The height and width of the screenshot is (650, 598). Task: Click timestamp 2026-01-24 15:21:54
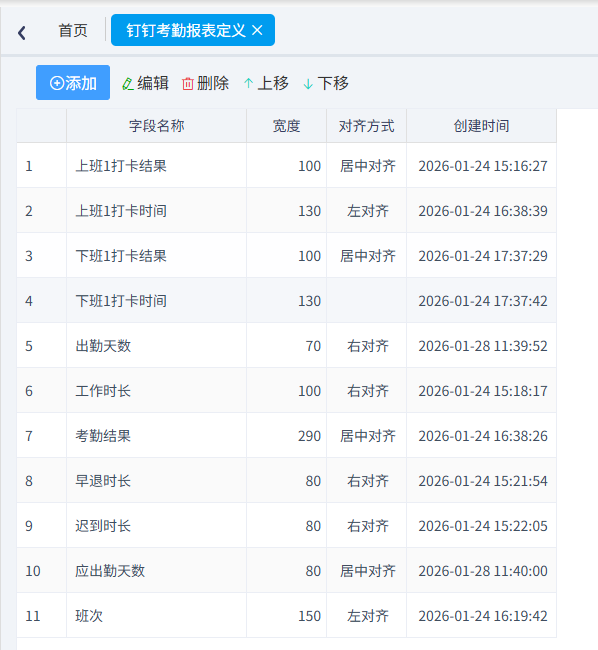coord(483,481)
